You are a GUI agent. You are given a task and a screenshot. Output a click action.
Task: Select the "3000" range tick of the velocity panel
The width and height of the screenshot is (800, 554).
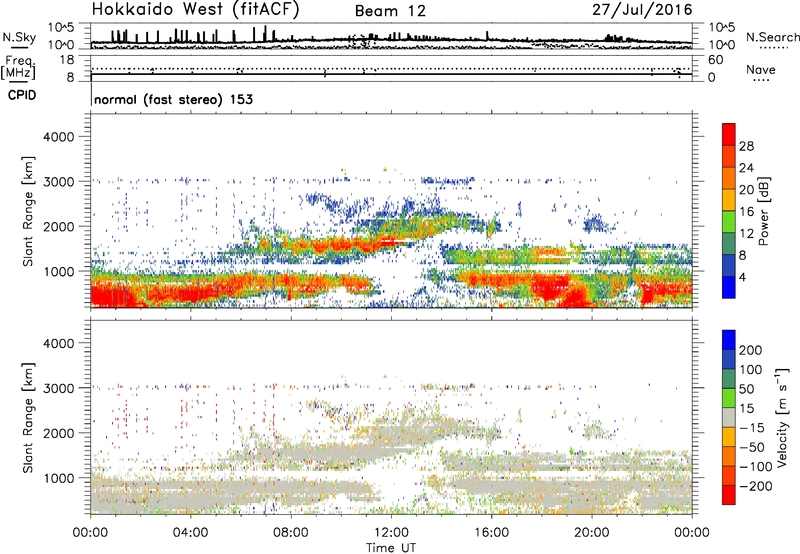[58, 388]
